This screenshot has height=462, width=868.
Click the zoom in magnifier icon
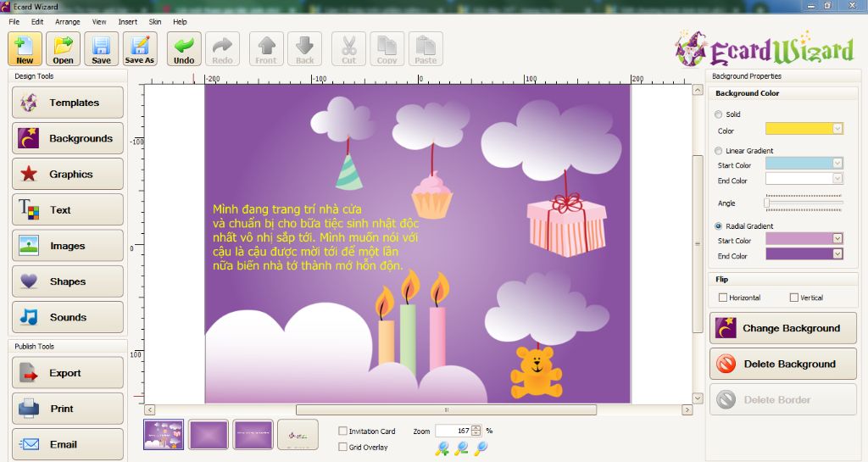[442, 448]
